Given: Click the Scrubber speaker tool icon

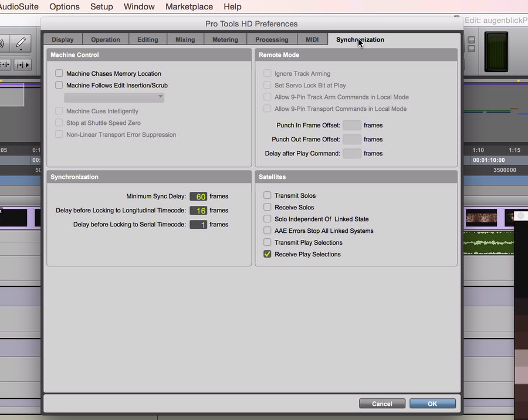Looking at the screenshot, I should (x=2, y=43).
